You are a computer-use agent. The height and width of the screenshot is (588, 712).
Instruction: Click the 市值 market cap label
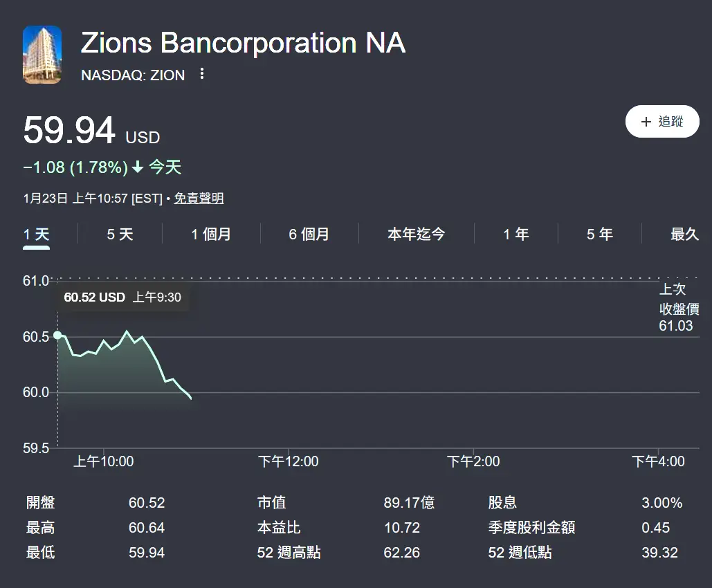click(272, 503)
